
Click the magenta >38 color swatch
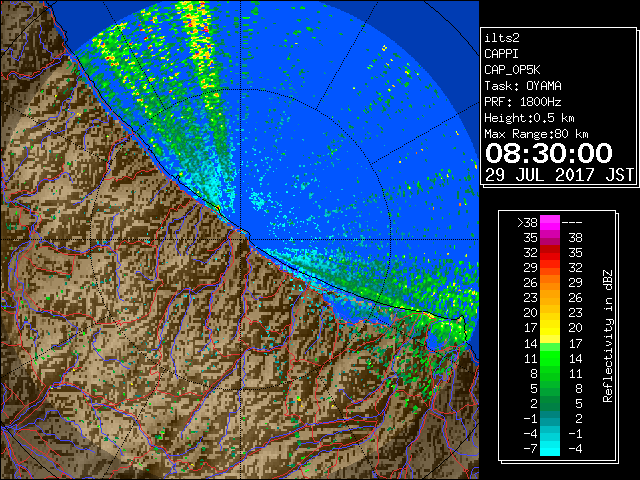coord(550,223)
